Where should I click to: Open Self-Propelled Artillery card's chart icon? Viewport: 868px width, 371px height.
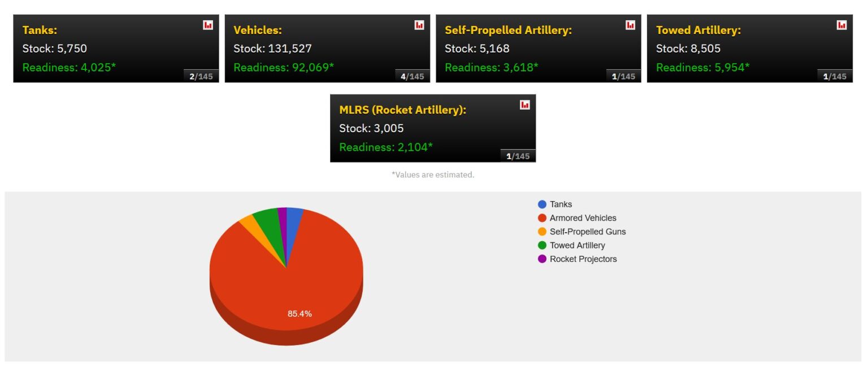point(629,25)
